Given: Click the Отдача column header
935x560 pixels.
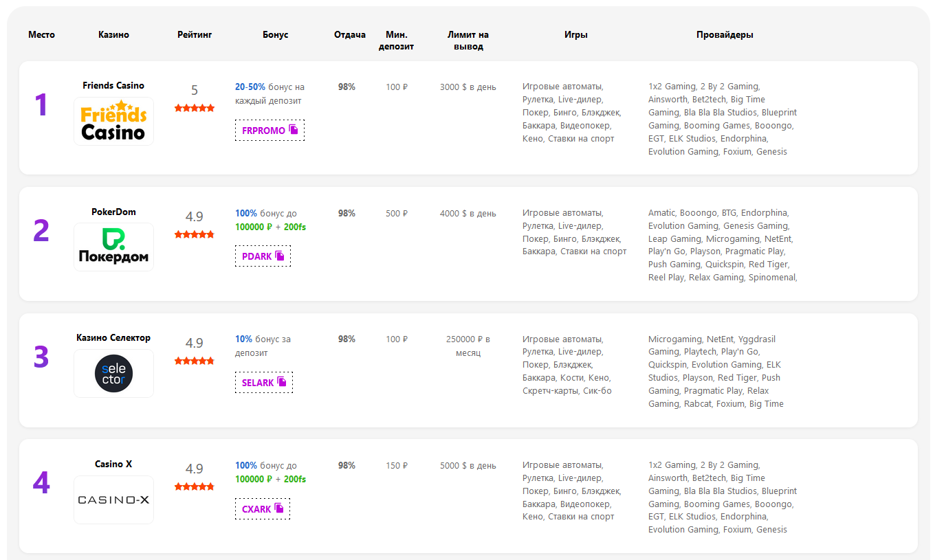Looking at the screenshot, I should (350, 34).
